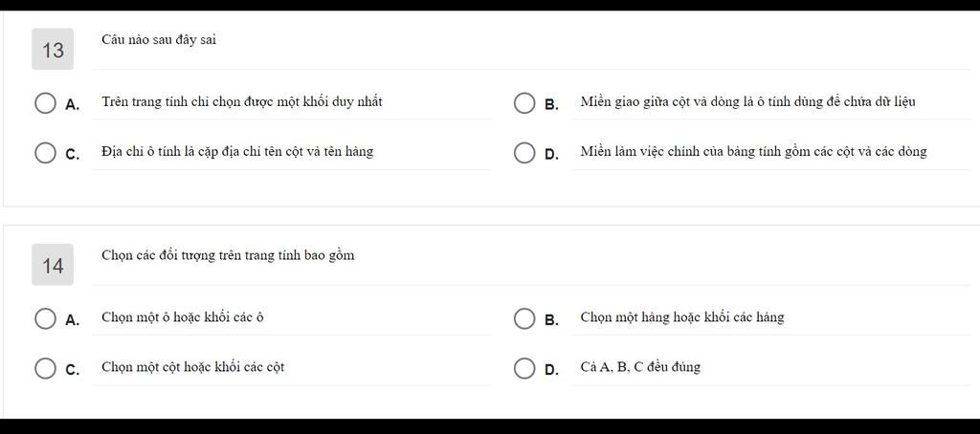Pick radio option B in question 14
The image size is (980, 434).
tap(524, 318)
